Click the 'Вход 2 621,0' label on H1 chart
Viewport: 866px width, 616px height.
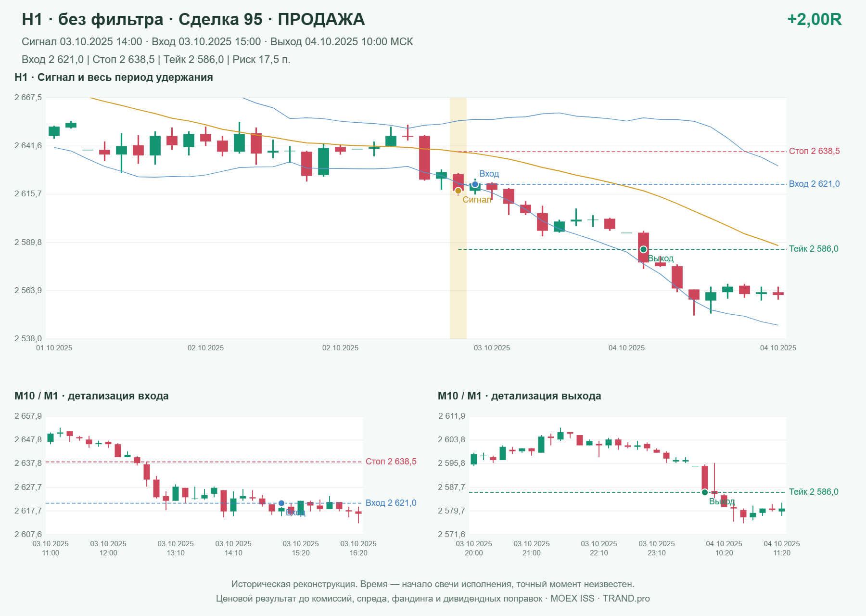click(814, 184)
